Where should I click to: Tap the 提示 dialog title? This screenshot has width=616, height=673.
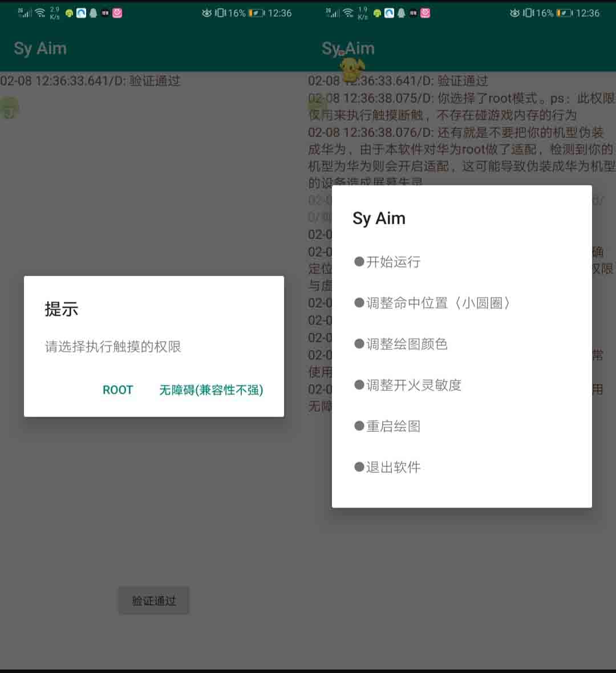tap(62, 309)
